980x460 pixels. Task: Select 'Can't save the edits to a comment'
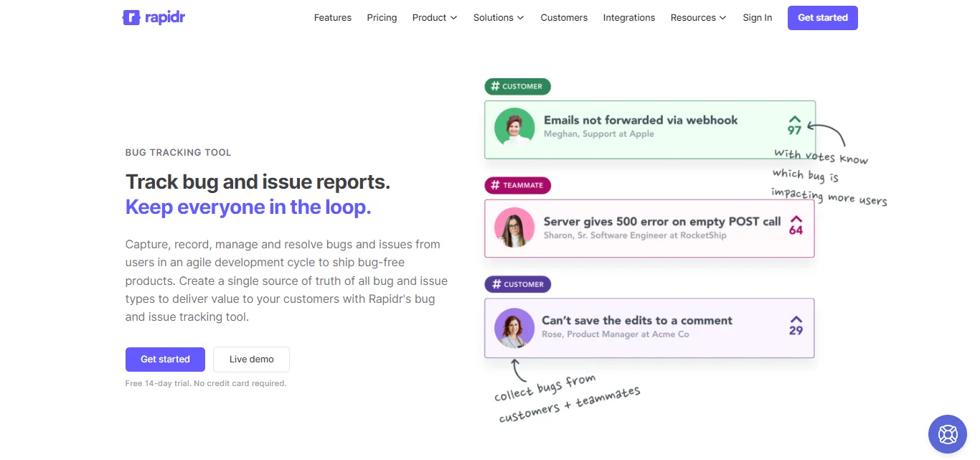click(x=637, y=321)
